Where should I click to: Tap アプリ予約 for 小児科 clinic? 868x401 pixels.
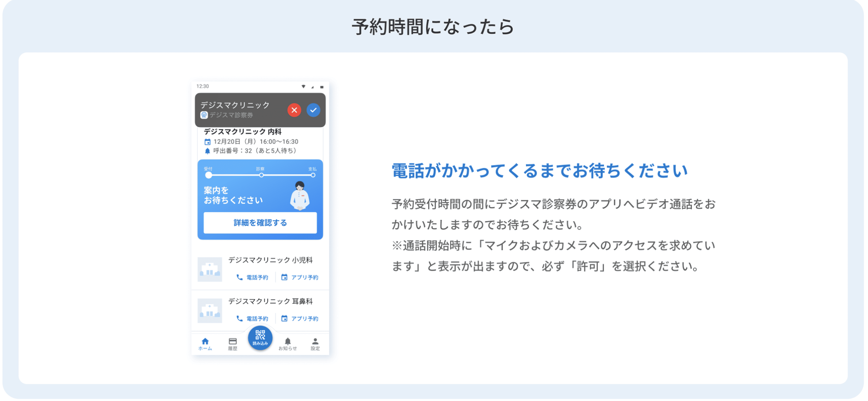pos(299,277)
